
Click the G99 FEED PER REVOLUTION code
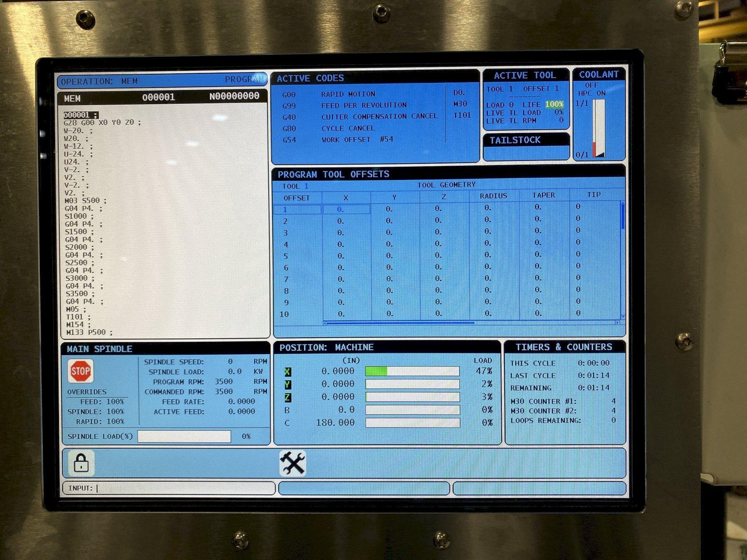[x=344, y=105]
